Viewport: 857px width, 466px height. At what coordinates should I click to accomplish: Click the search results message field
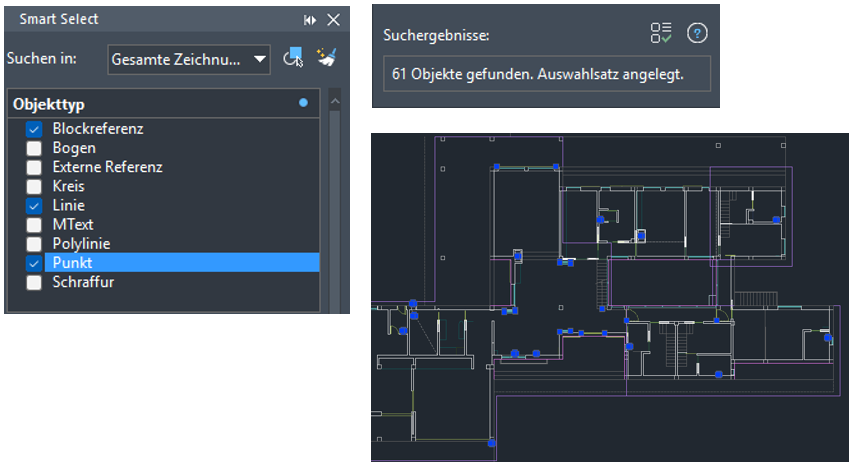pos(546,75)
